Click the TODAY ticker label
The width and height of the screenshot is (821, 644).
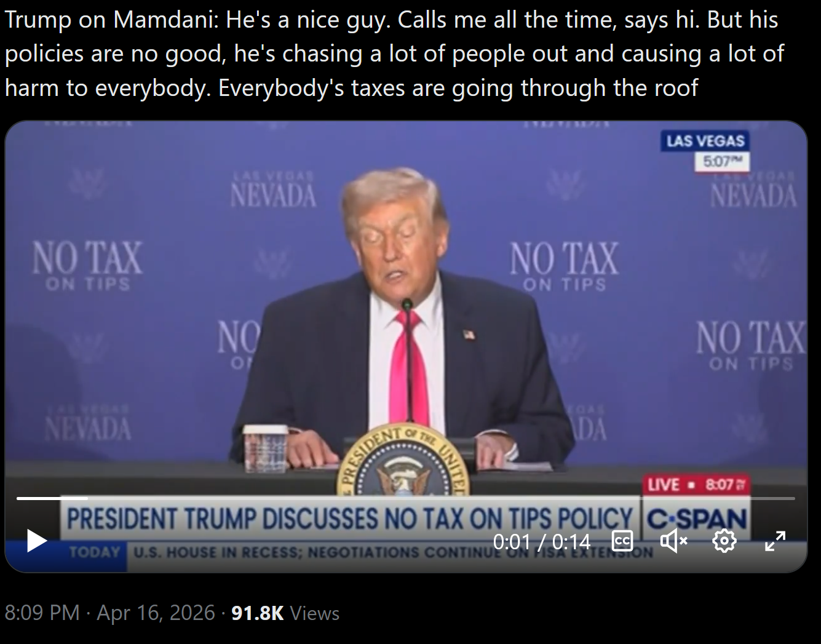(94, 552)
